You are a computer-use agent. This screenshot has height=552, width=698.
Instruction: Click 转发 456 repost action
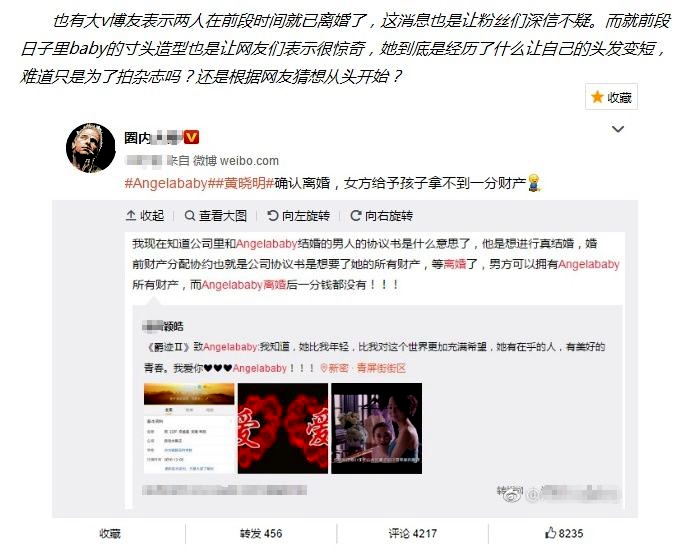[261, 533]
